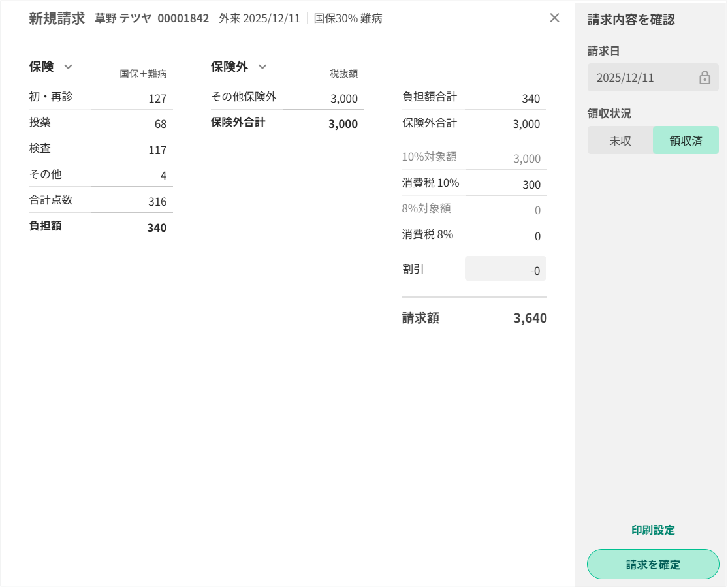Click the 請求日 date field 2025/12/11
Screen dimensions: 728x587
[653, 78]
